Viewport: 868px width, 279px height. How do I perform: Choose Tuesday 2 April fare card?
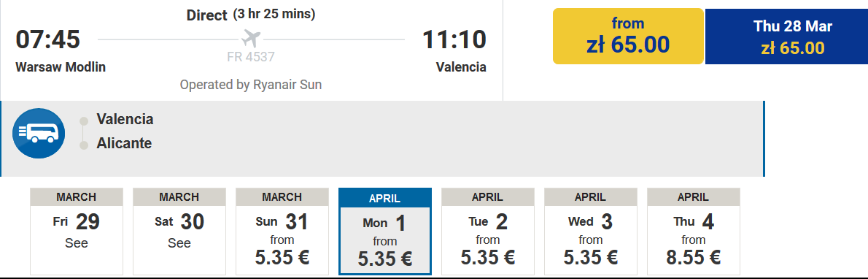click(x=488, y=232)
